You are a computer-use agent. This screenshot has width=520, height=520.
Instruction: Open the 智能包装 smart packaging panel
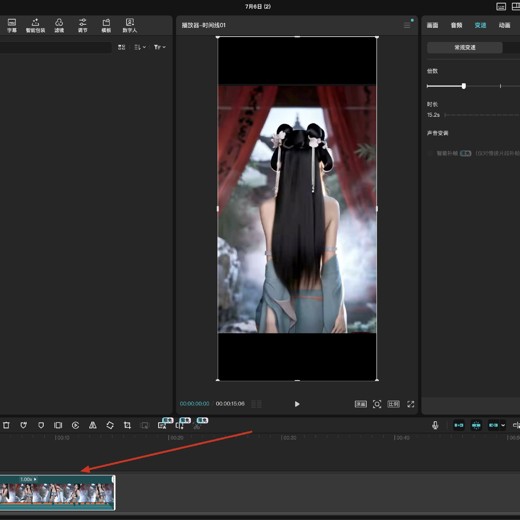click(35, 26)
